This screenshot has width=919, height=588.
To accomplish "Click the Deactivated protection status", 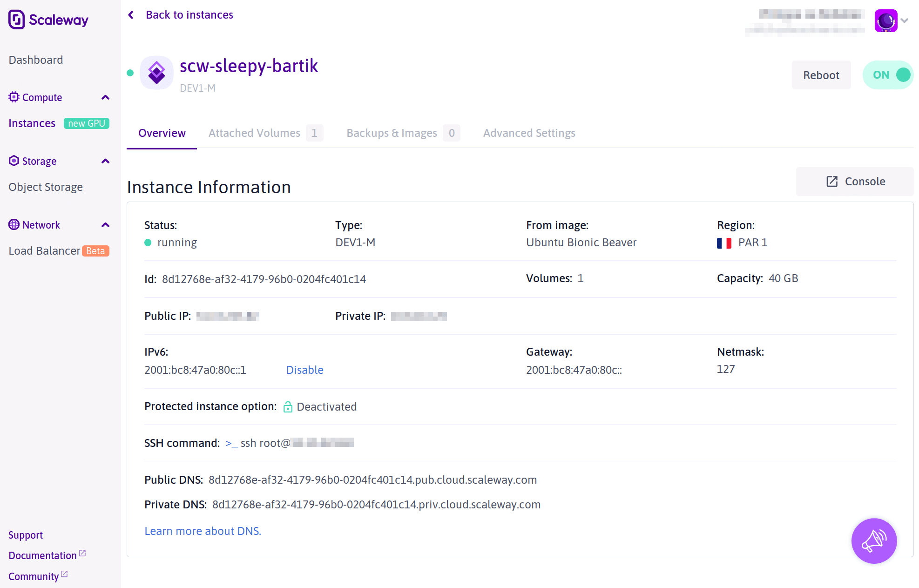I will click(x=326, y=407).
